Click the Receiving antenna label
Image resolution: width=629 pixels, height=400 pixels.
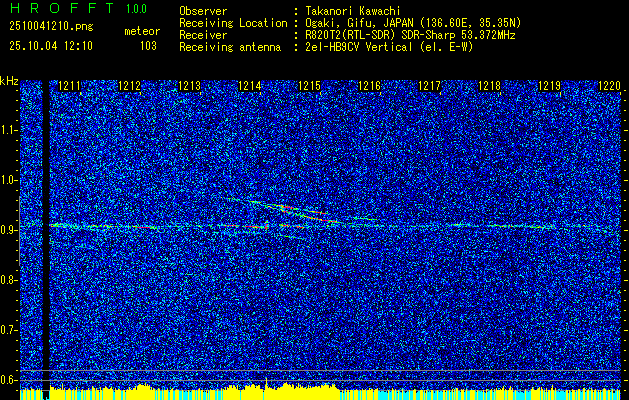(230, 47)
